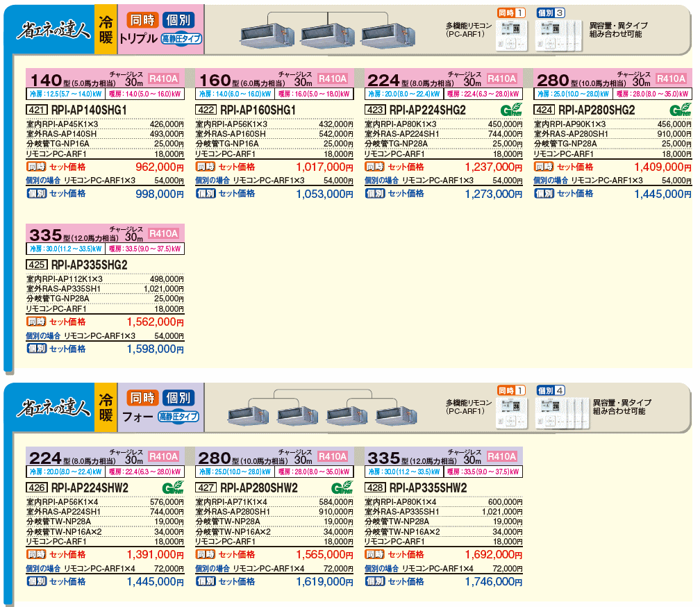
Task: Click the 多機能リモコン (PC-ARF1) label in triple header
Action: click(468, 30)
